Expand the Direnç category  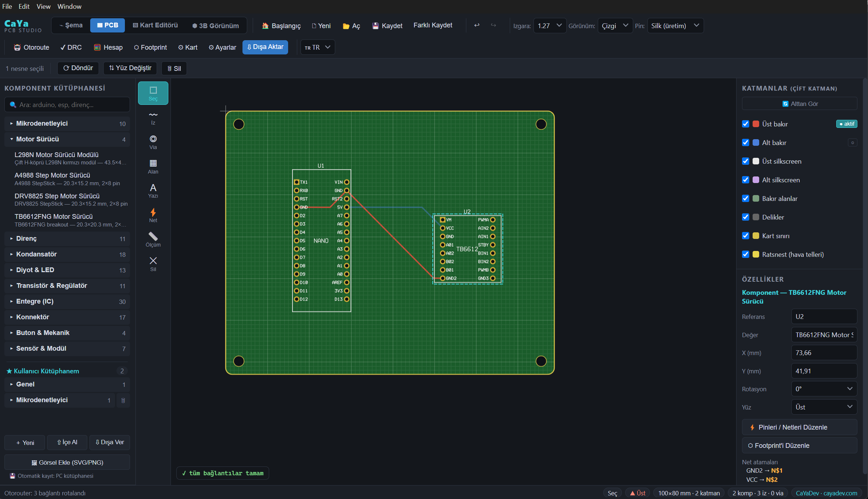click(68, 239)
